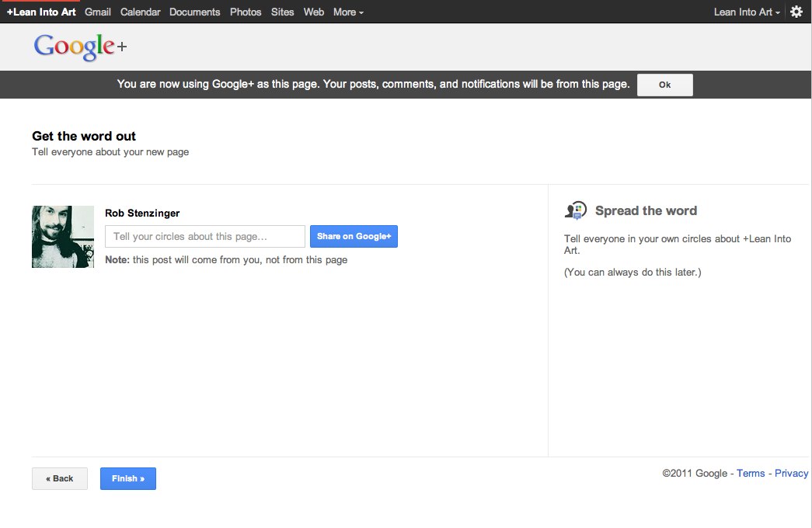Click the ©2011 Google copyright text
This screenshot has height=528, width=812.
pyautogui.click(x=695, y=473)
